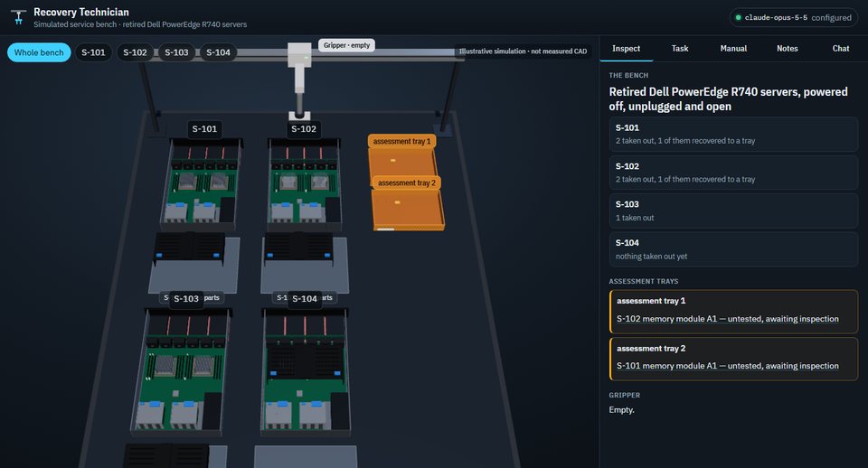Select the assessment tray 2 card in panel

(x=733, y=359)
